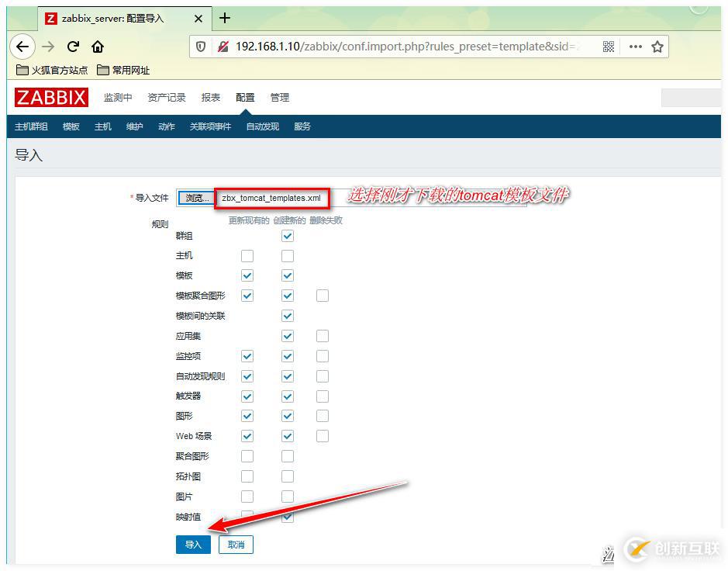The height and width of the screenshot is (571, 728).
Task: Open the browser home page icon
Action: (98, 47)
